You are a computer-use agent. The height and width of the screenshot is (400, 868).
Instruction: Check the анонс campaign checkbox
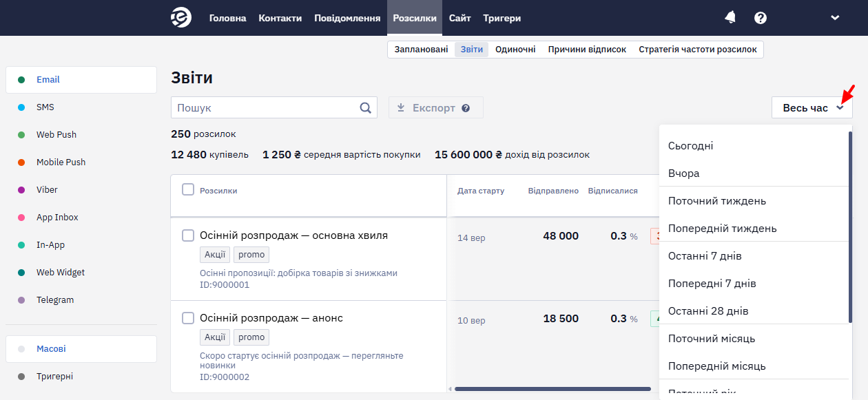188,318
